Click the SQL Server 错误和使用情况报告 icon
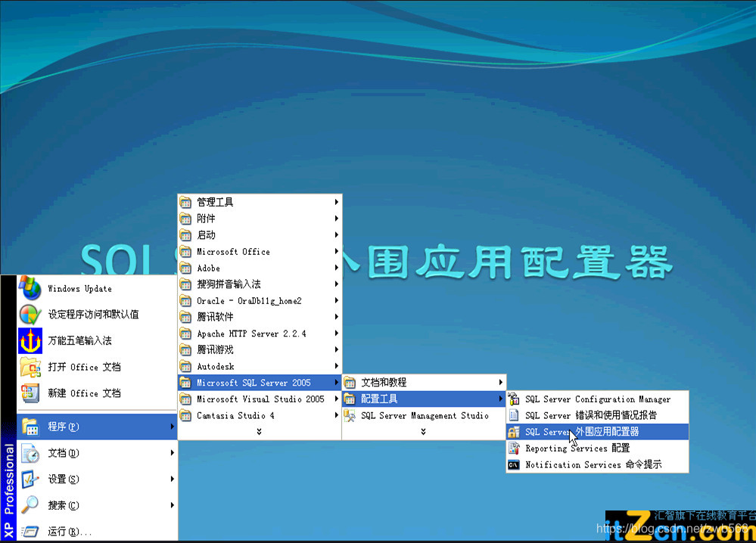 [x=514, y=415]
